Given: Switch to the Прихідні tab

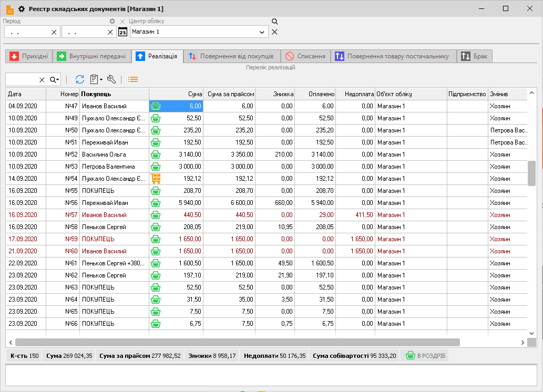Looking at the screenshot, I should click(x=29, y=56).
